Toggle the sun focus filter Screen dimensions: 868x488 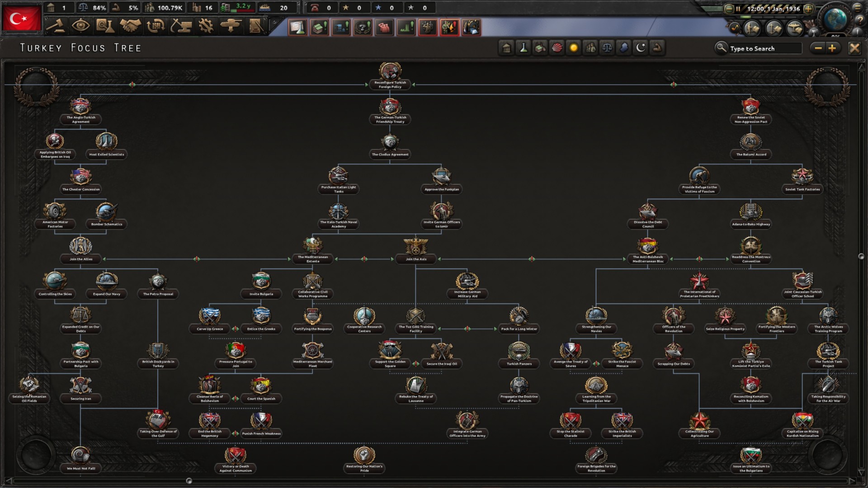[x=574, y=48]
